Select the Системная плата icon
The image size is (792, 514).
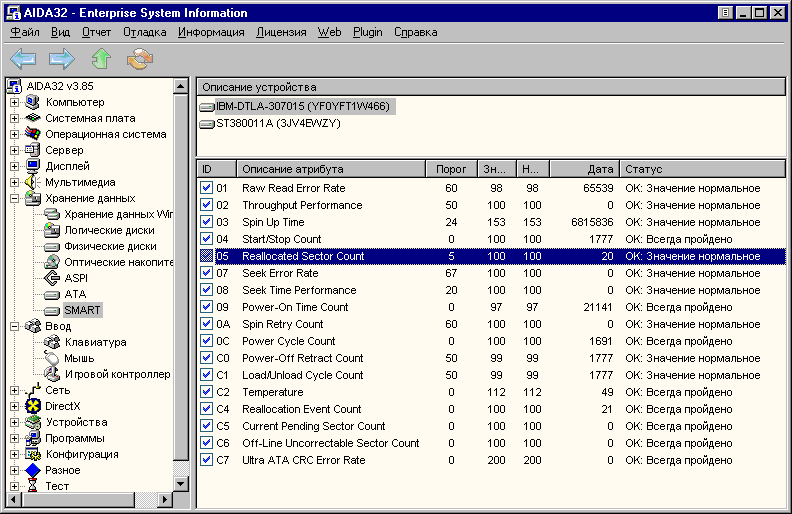(32, 118)
